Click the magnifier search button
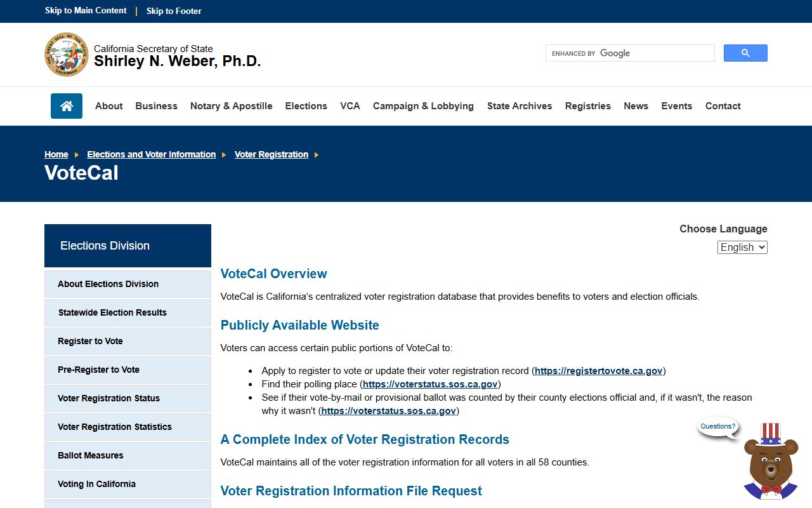The width and height of the screenshot is (812, 508). [x=745, y=53]
